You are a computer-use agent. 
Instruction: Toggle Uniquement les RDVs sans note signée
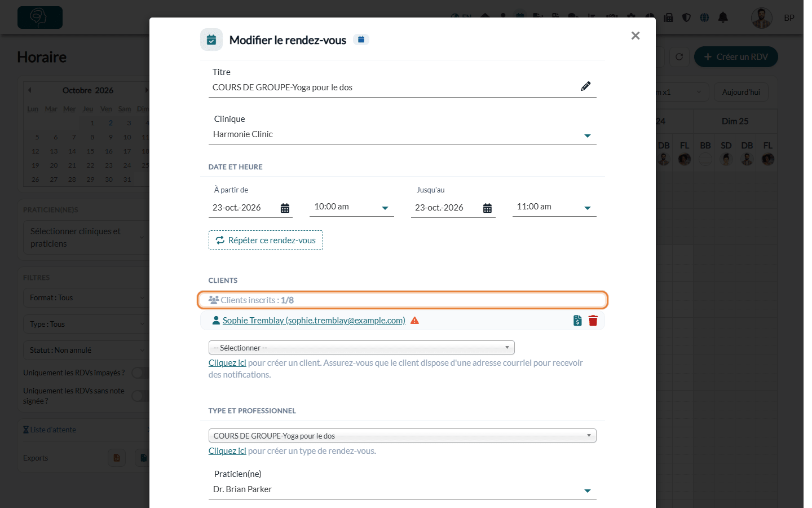[140, 396]
